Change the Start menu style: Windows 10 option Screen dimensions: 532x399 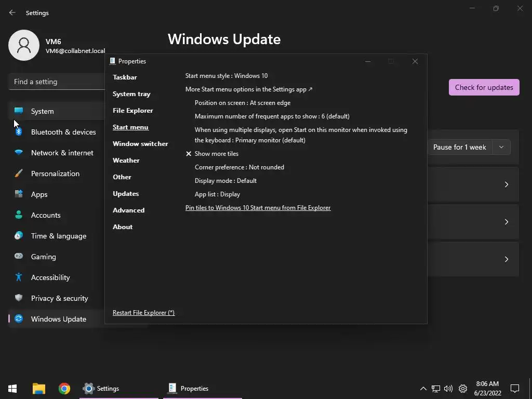(x=227, y=76)
